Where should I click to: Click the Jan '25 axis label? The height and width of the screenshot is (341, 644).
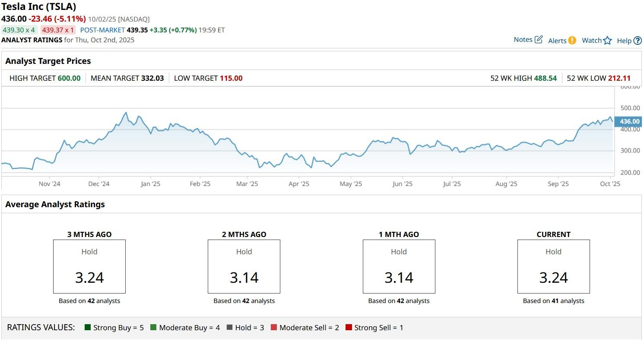(150, 184)
